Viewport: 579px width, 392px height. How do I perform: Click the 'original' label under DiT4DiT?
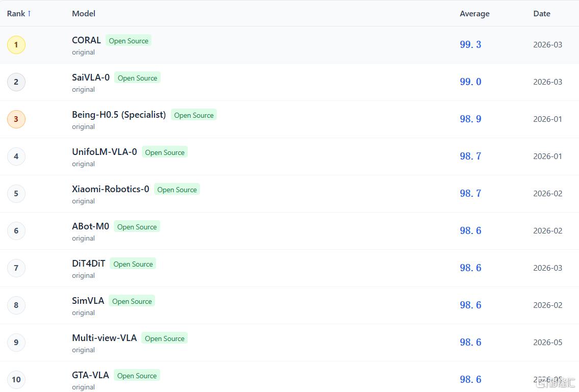84,276
